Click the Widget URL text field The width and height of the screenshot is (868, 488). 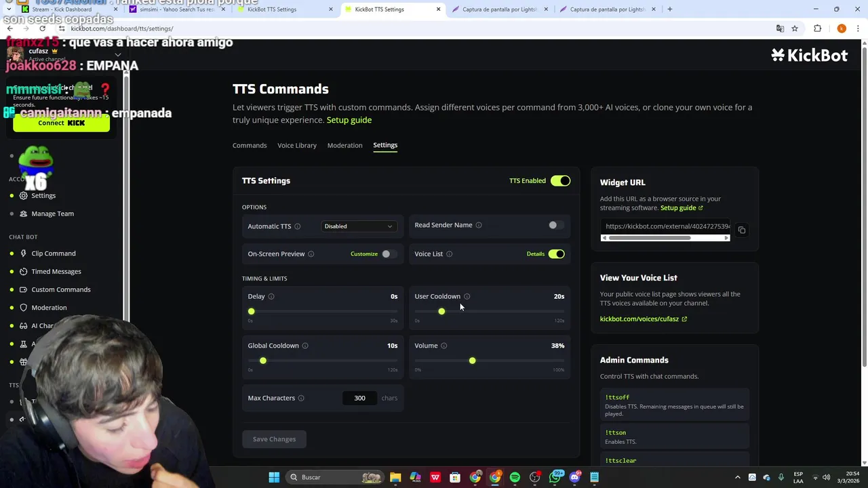click(665, 226)
